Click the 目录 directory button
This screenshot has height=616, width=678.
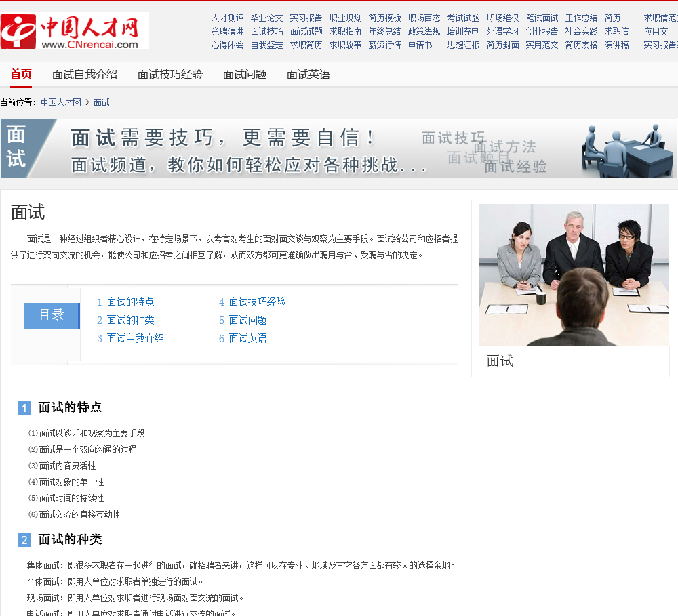tap(52, 315)
